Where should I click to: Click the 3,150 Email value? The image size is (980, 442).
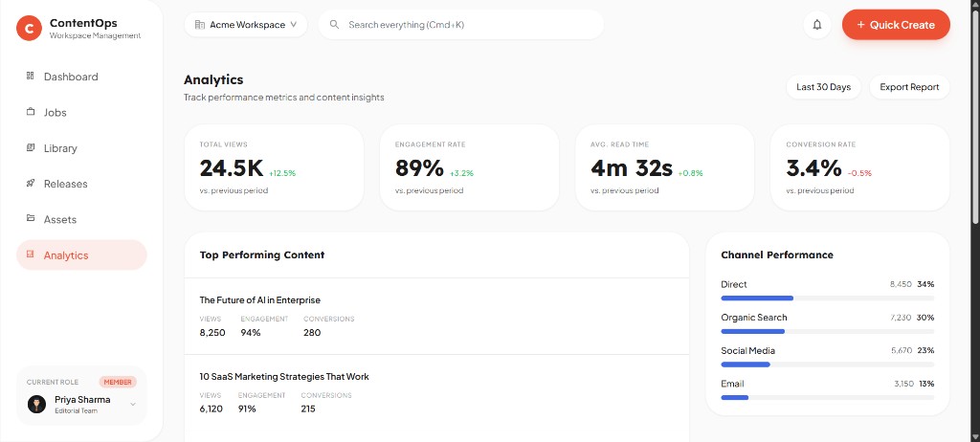pyautogui.click(x=904, y=384)
